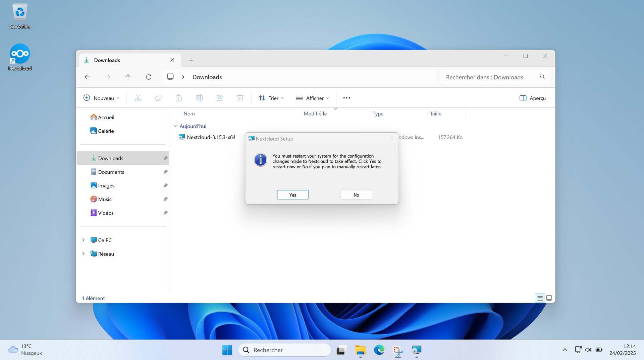Open the see more ellipsis menu
This screenshot has height=360, width=644.
coord(346,98)
